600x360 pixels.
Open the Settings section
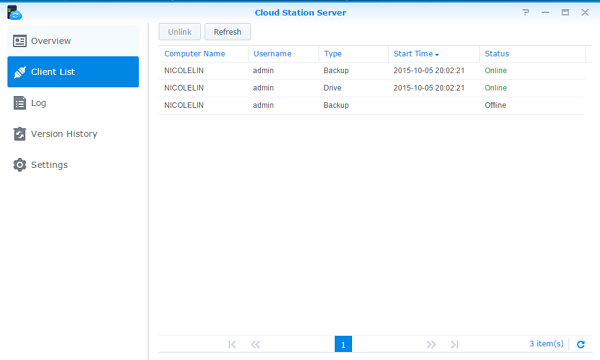(x=73, y=165)
